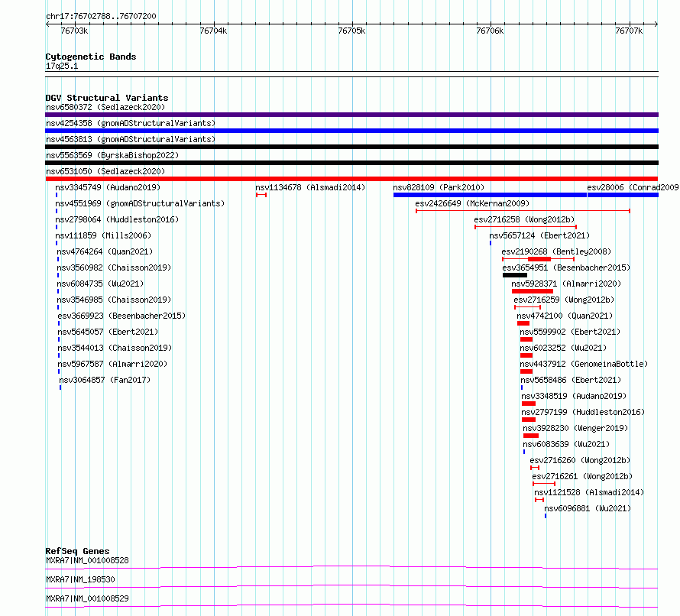The height and width of the screenshot is (616, 680).
Task: Click the 76703k ruler position label
Action: pyautogui.click(x=74, y=31)
